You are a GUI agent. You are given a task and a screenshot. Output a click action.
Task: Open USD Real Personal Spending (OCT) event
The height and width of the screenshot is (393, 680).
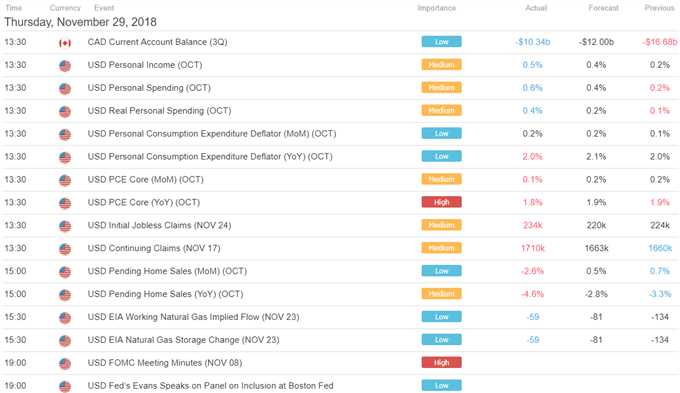click(x=159, y=111)
